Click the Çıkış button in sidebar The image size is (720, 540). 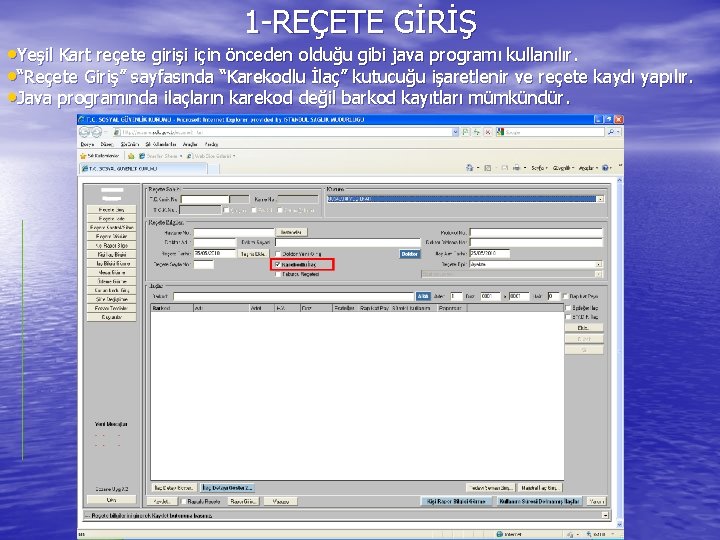pos(112,500)
